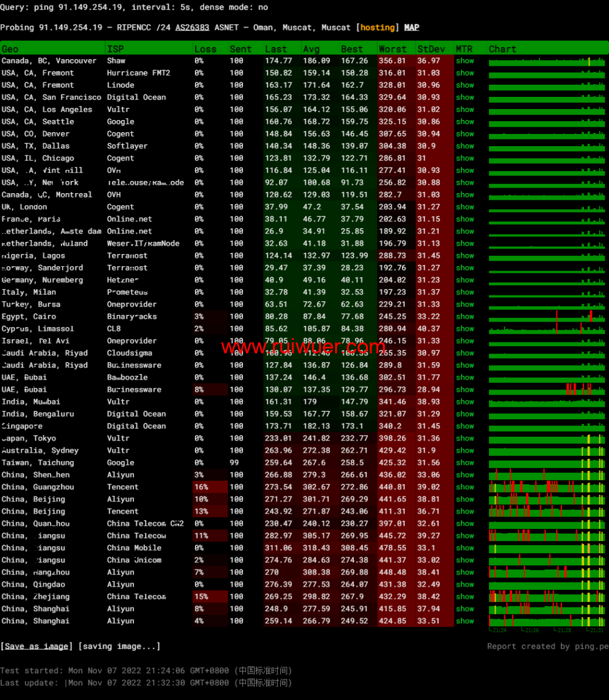Show MTR for UK London Cogent row
Image resolution: width=609 pixels, height=700 pixels.
[x=465, y=207]
